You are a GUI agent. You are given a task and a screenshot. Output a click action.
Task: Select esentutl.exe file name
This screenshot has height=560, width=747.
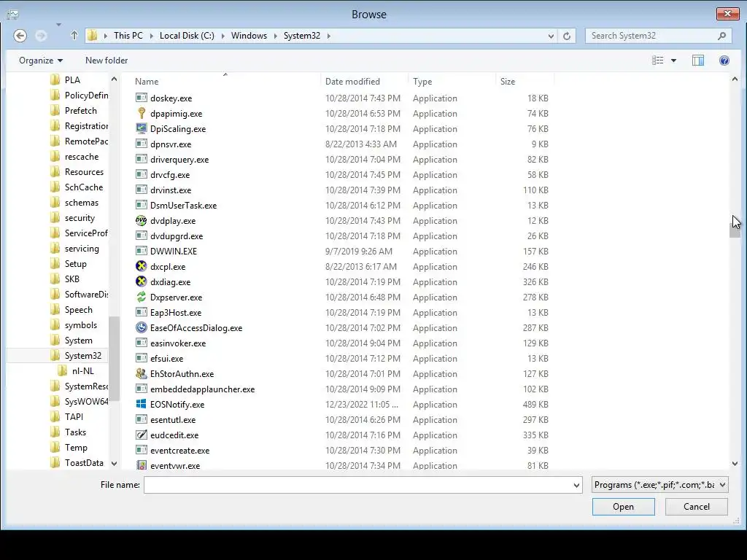tap(173, 419)
